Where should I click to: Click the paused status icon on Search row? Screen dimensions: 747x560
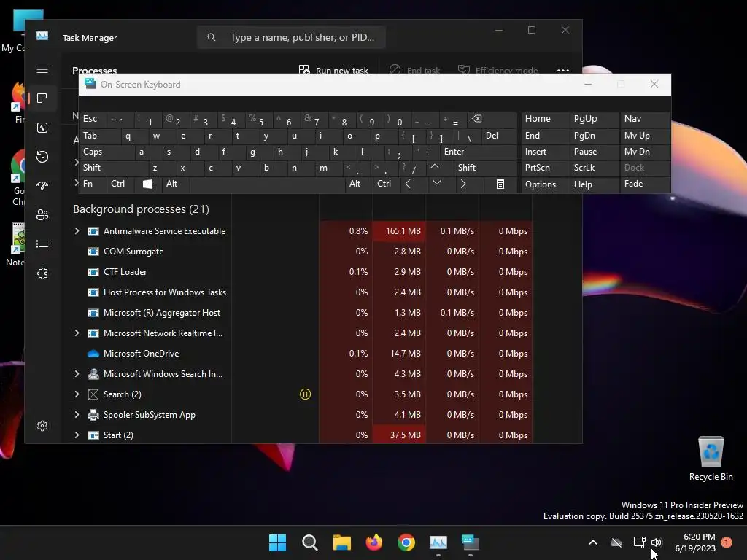305,394
